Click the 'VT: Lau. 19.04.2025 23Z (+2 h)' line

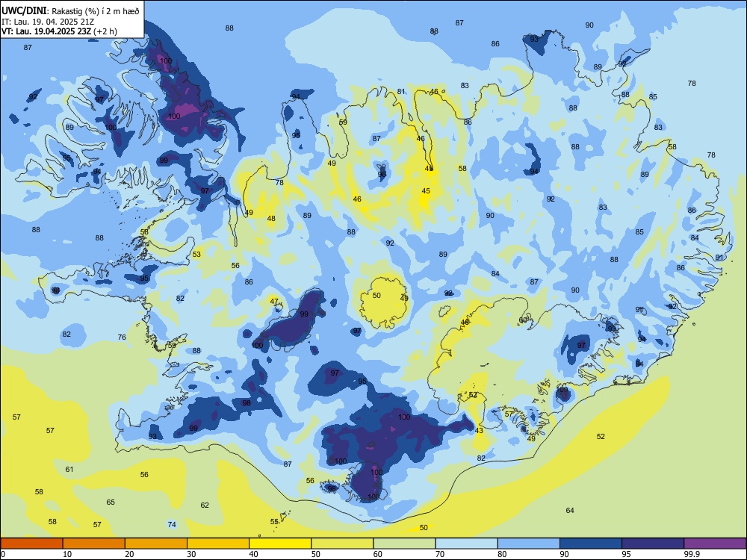pyautogui.click(x=59, y=31)
